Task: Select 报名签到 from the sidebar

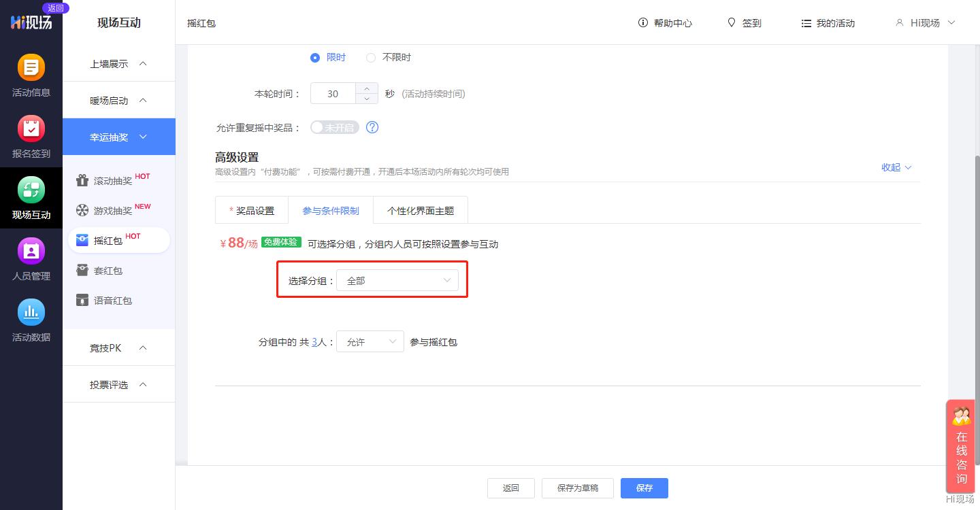Action: (31, 136)
